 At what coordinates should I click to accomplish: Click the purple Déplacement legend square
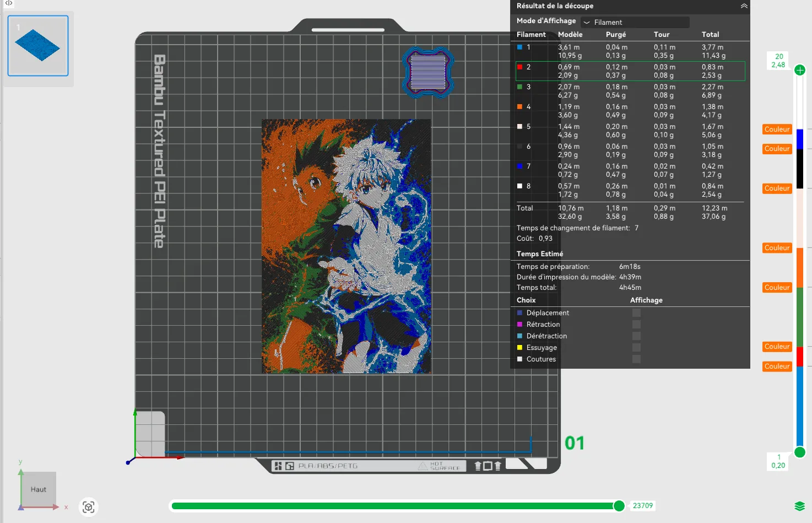519,312
